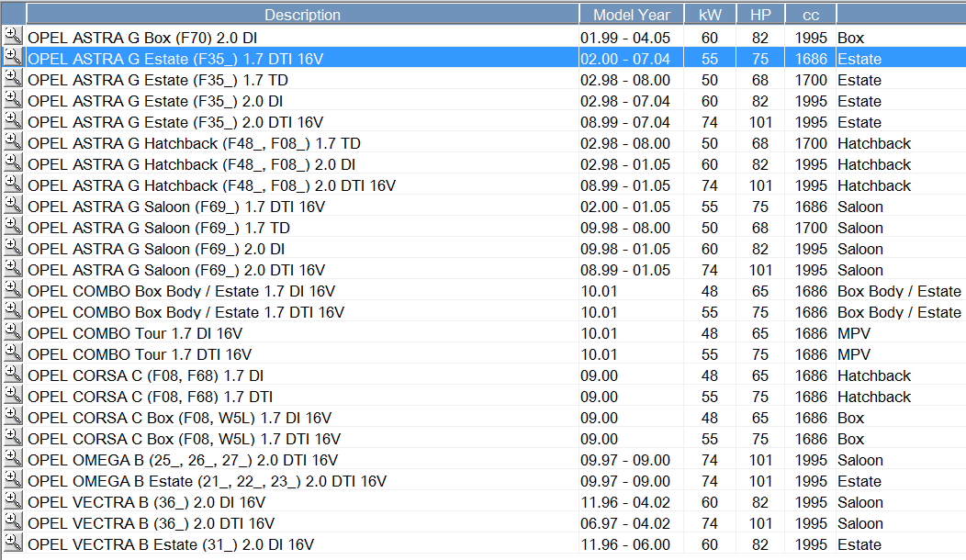Open details icon for CORSA C Box 1.7 DTI 16V
This screenshot has height=560, width=966.
(13, 437)
